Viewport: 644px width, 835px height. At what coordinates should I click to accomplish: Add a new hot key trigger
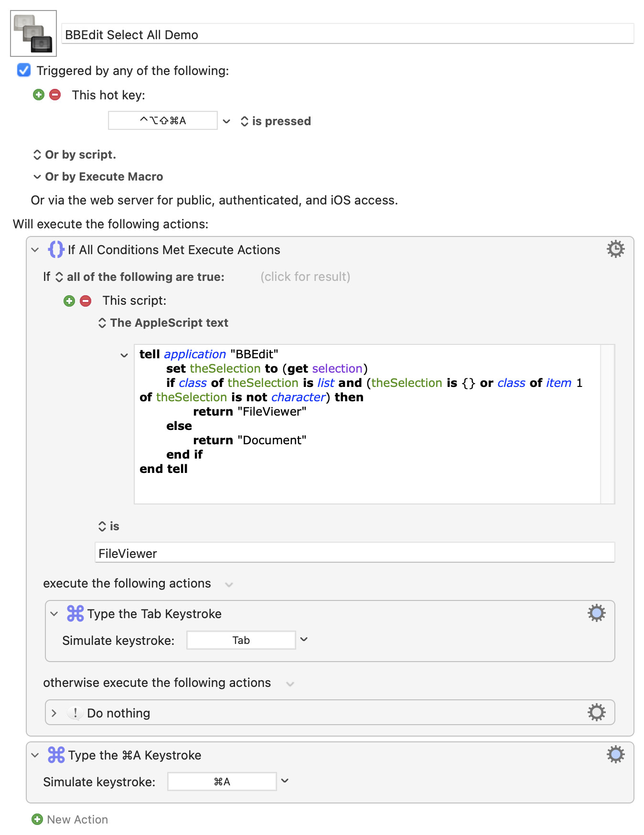[x=39, y=95]
